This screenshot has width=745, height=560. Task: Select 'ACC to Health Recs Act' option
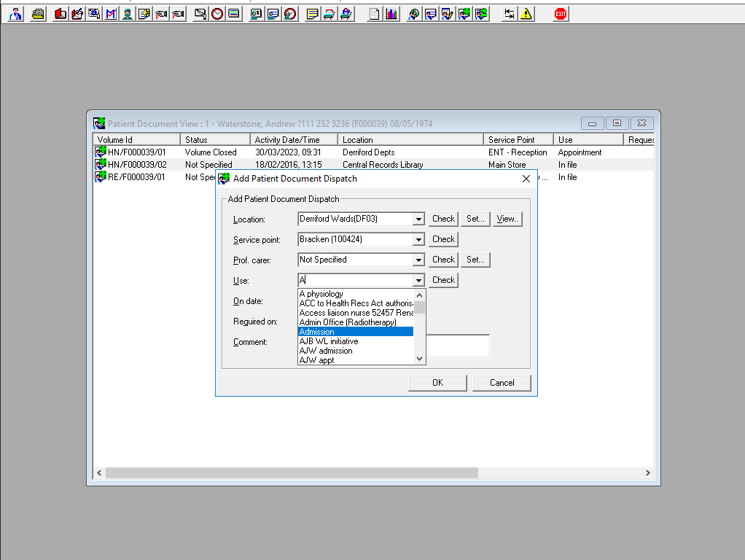click(356, 303)
